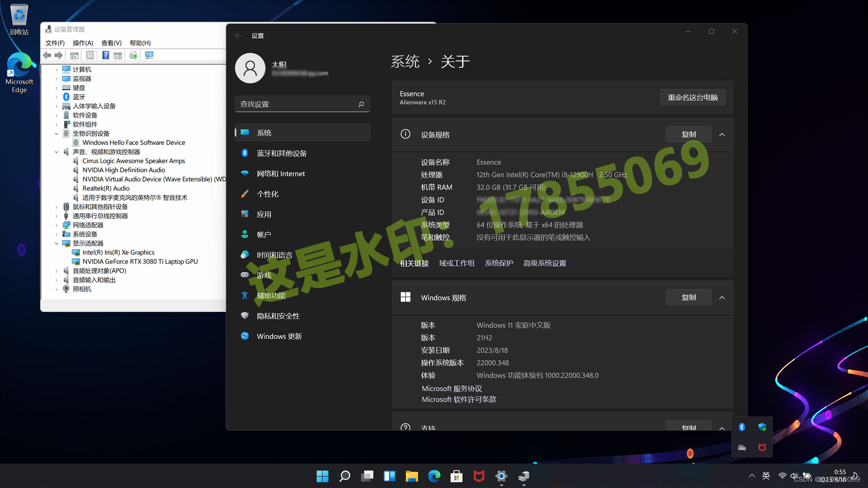Viewport: 868px width, 488px height.
Task: Open 帐户 settings page
Action: coord(302,235)
